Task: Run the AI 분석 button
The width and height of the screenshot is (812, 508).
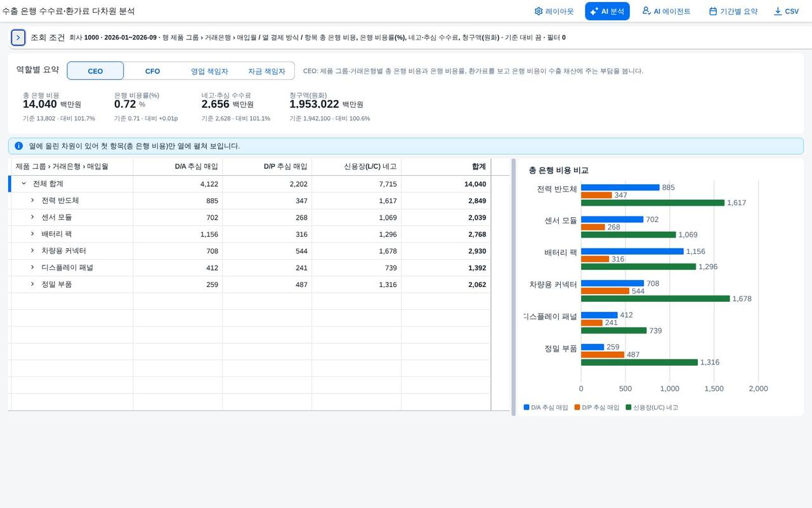Action: [x=607, y=11]
